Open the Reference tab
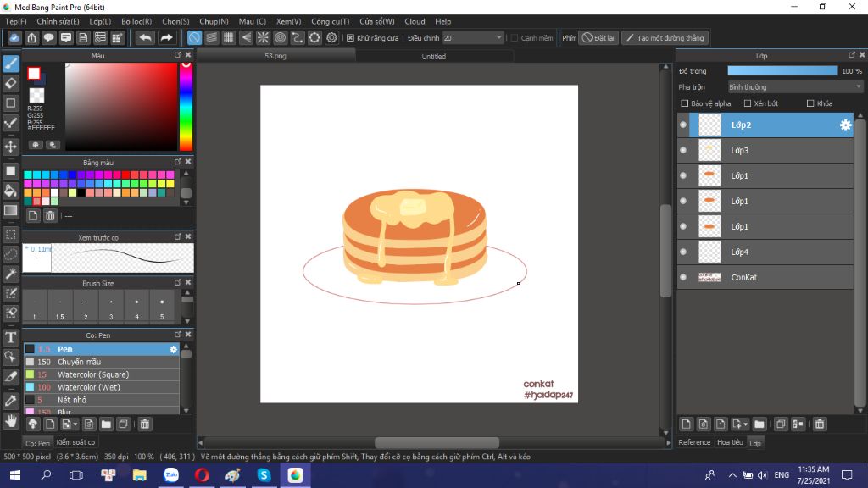 (x=694, y=442)
